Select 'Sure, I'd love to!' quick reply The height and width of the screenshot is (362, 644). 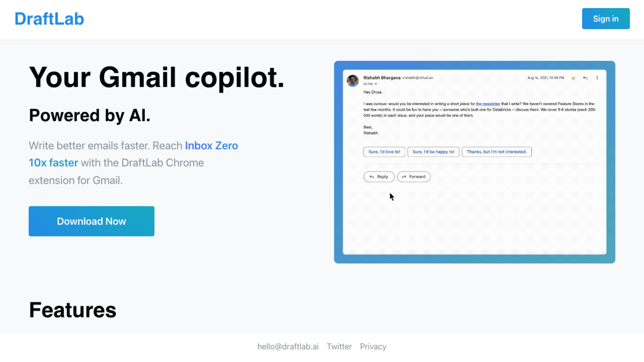click(x=384, y=152)
